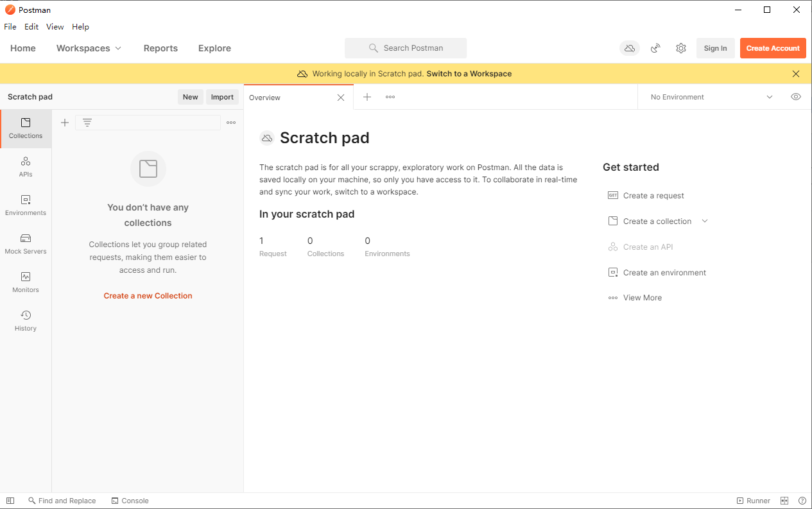Click the '0 Collections' count
The height and width of the screenshot is (509, 812).
[325, 246]
